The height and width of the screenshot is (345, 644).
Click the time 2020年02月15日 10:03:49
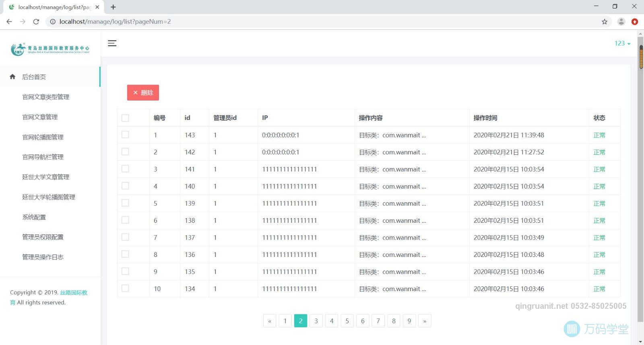click(509, 238)
